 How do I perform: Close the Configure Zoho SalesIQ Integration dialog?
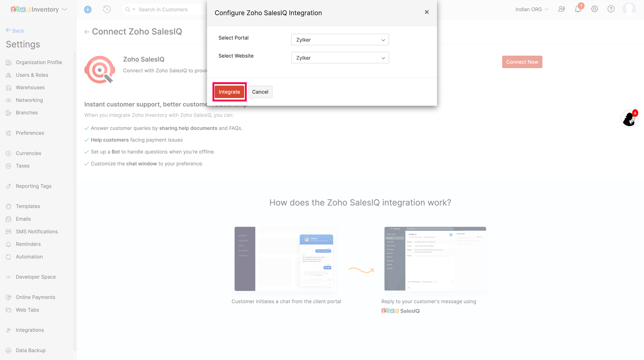[x=426, y=12]
